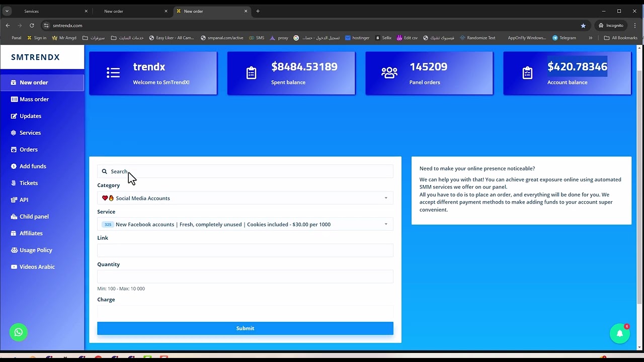
Task: Click the clipboard icon on Spent balance card
Action: [x=251, y=73]
